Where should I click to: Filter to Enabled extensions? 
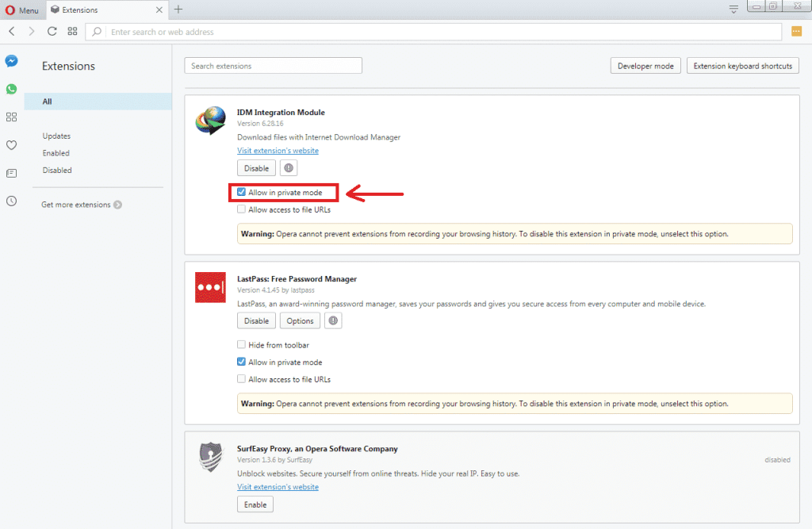pyautogui.click(x=56, y=153)
